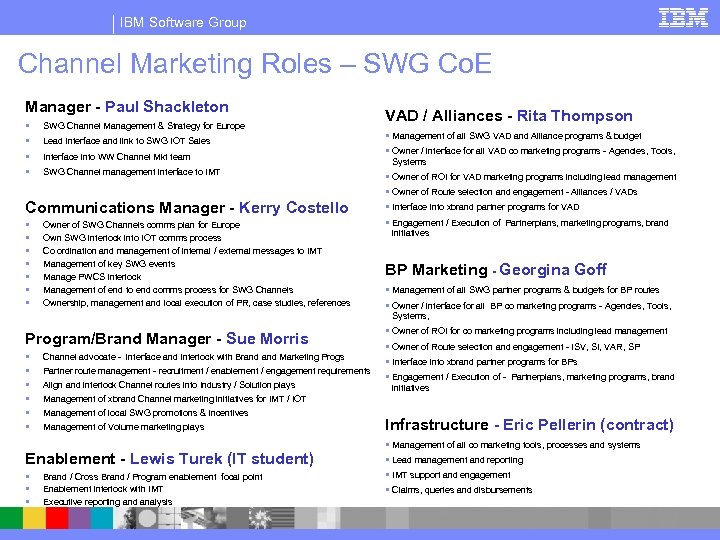Click 'Interface into xbrand partner programs for VAD'
This screenshot has height=540, width=720.
click(x=486, y=207)
